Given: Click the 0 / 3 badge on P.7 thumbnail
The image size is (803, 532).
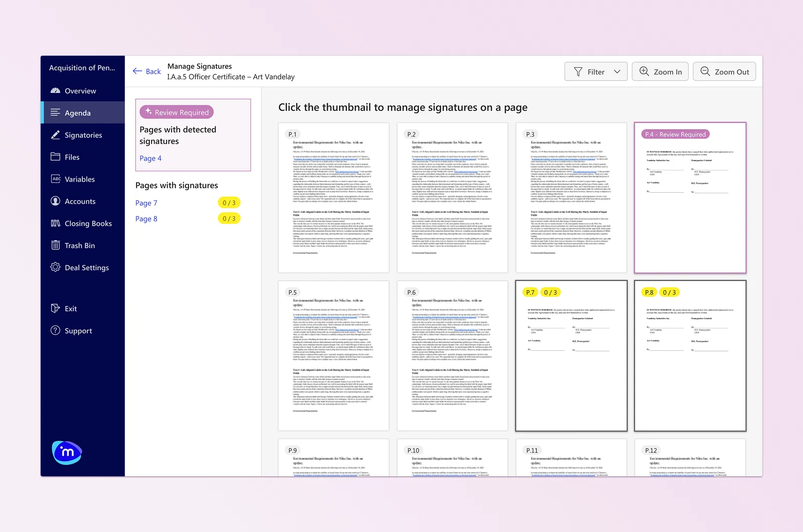Looking at the screenshot, I should pyautogui.click(x=551, y=292).
